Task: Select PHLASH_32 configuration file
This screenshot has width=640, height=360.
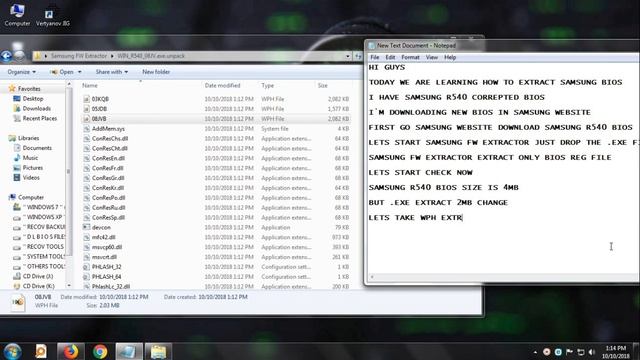Action: [106, 267]
